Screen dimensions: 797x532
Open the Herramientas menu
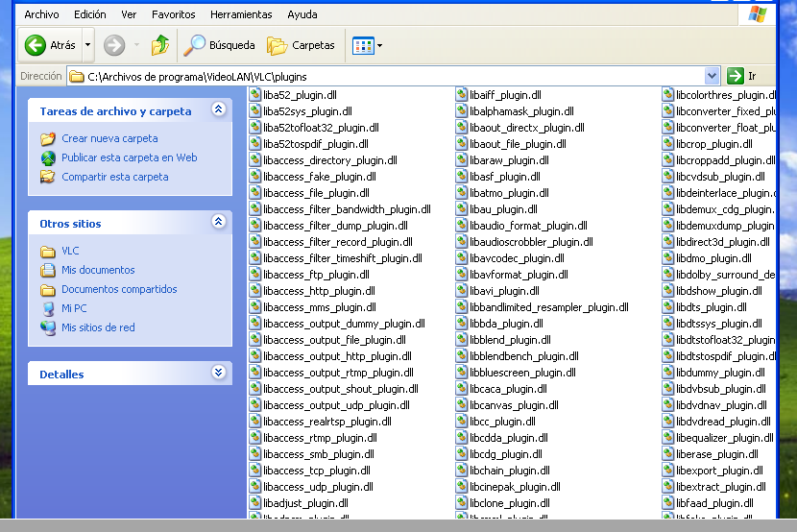point(241,14)
